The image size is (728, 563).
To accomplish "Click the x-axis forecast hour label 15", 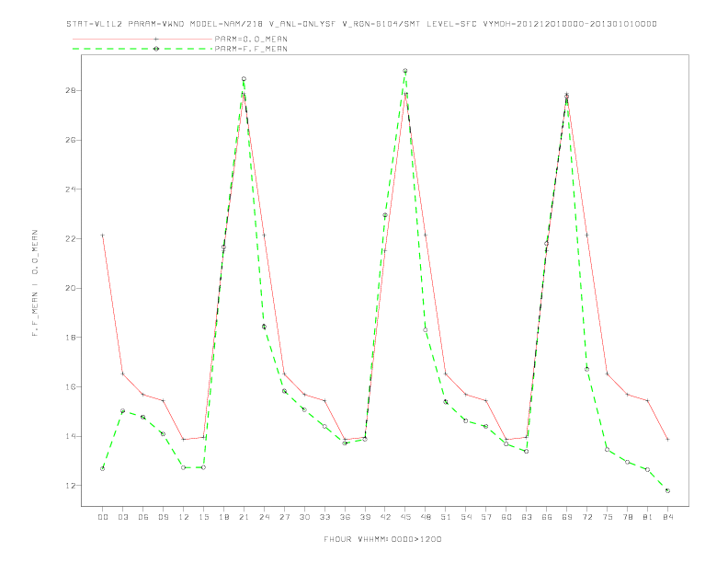I will coord(203,517).
